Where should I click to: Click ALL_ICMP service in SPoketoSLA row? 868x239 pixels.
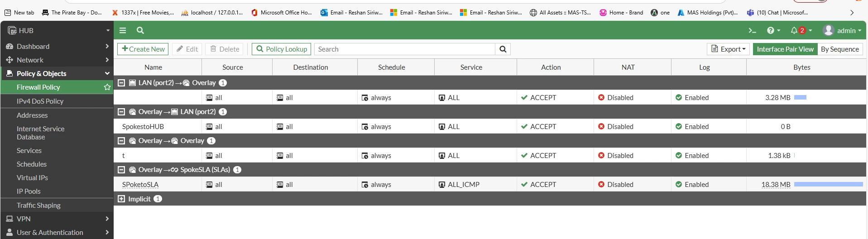coord(464,184)
